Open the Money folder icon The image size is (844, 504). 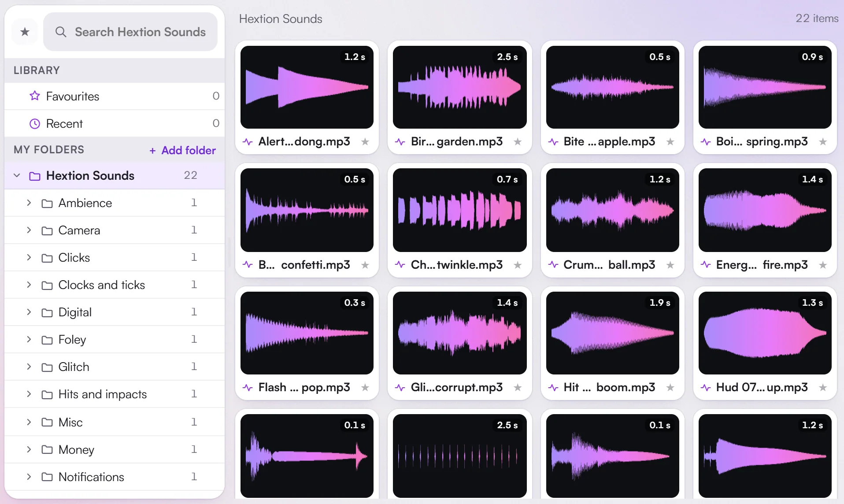coord(47,450)
